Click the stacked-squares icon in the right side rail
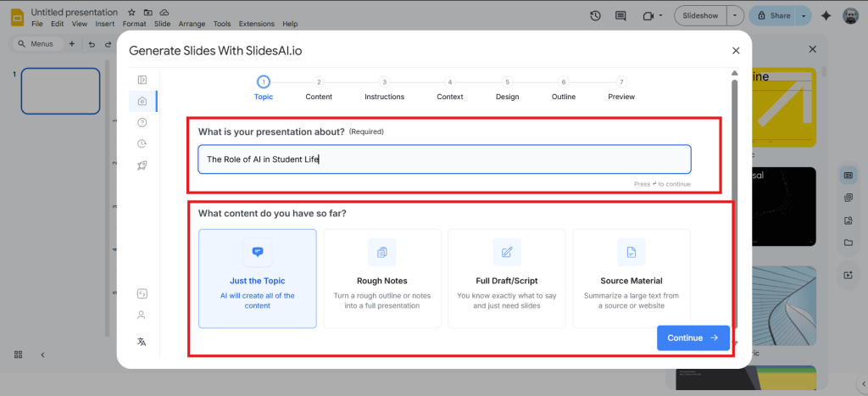 [x=848, y=198]
